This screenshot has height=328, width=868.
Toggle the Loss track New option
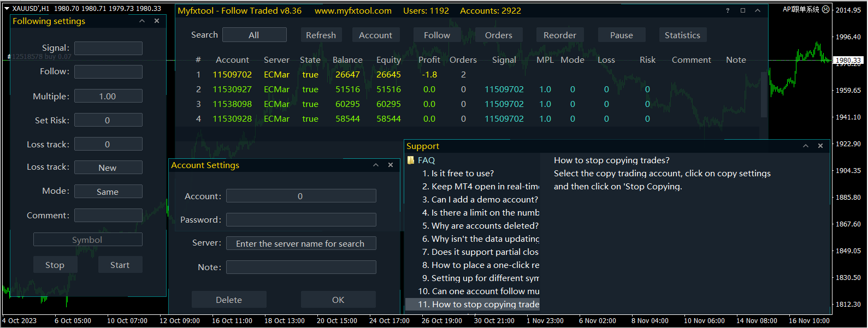pyautogui.click(x=108, y=168)
